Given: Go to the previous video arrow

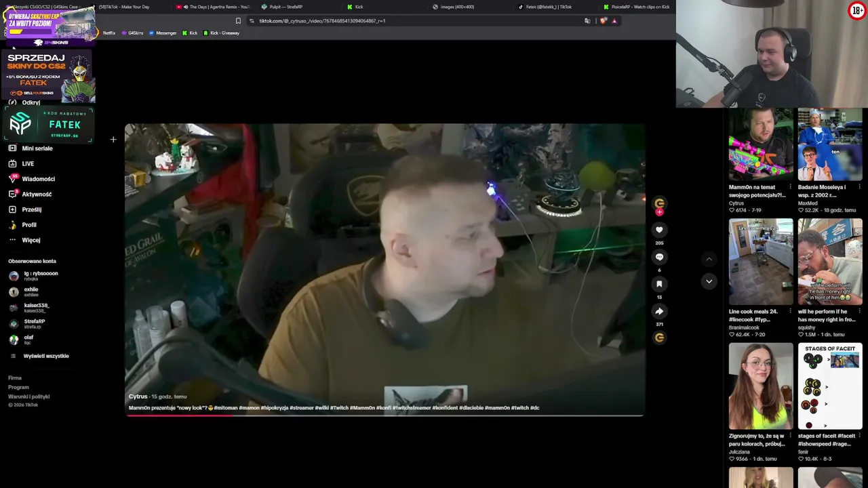Looking at the screenshot, I should coord(709,259).
